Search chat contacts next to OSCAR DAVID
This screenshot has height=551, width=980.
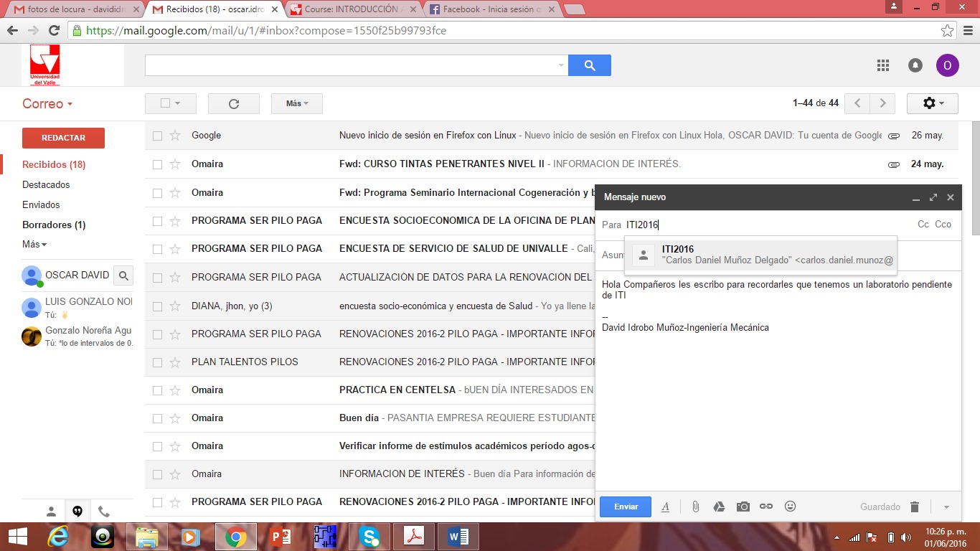[123, 275]
